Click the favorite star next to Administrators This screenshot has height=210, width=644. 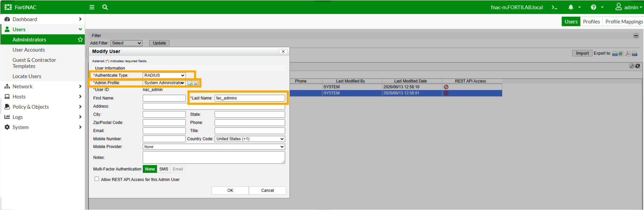tap(80, 40)
